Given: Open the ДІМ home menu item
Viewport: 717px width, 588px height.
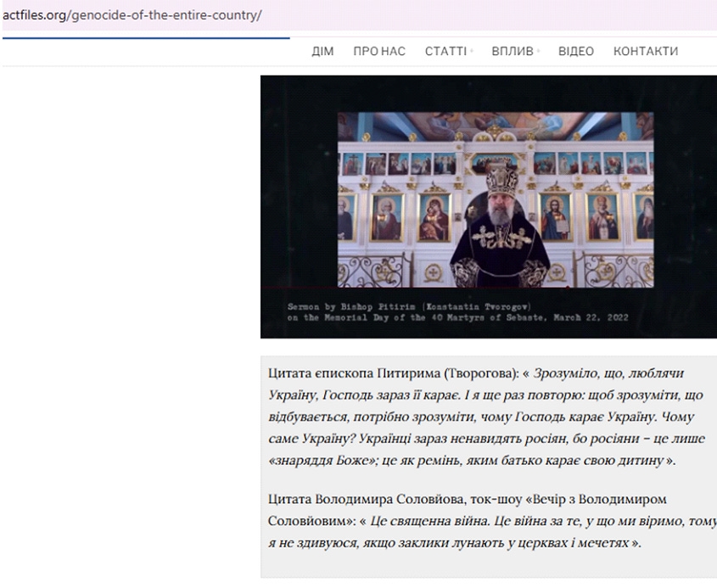Looking at the screenshot, I should pos(322,52).
